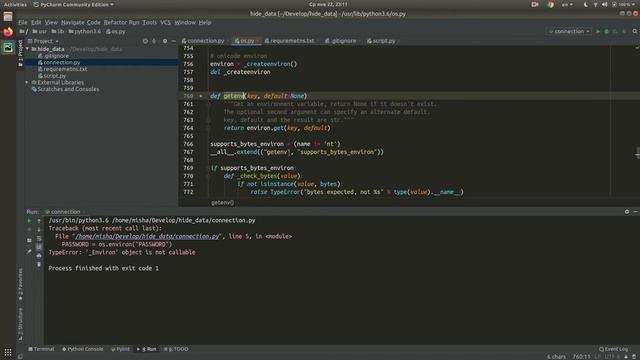Open the Refactor menu

coord(115,22)
